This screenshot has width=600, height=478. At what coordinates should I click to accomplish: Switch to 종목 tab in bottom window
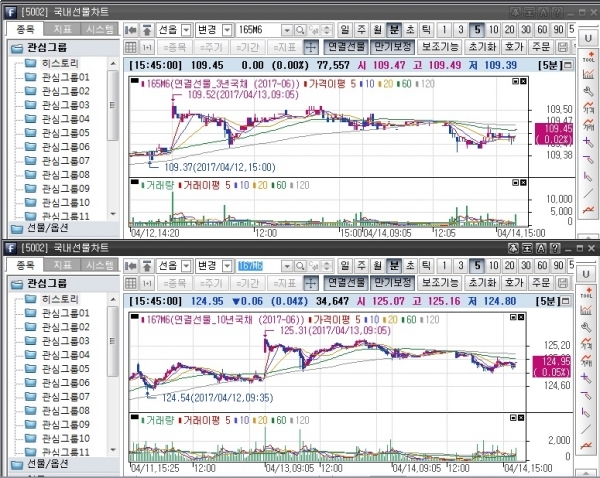point(25,265)
